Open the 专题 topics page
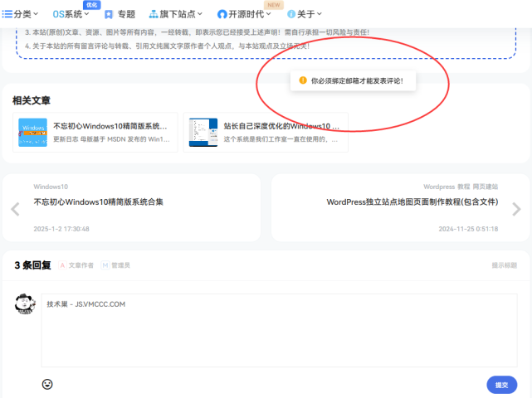The width and height of the screenshot is (532, 398). (120, 14)
